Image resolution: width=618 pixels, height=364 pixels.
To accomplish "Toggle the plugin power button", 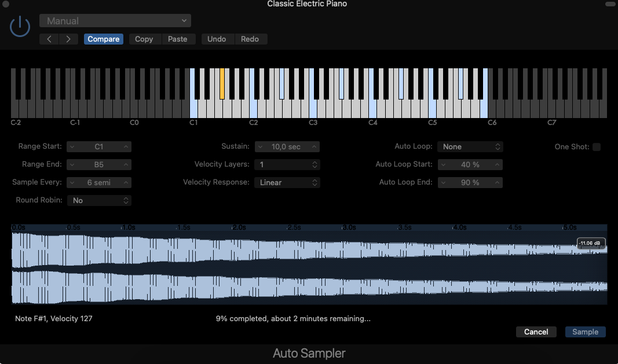I will coord(20,27).
